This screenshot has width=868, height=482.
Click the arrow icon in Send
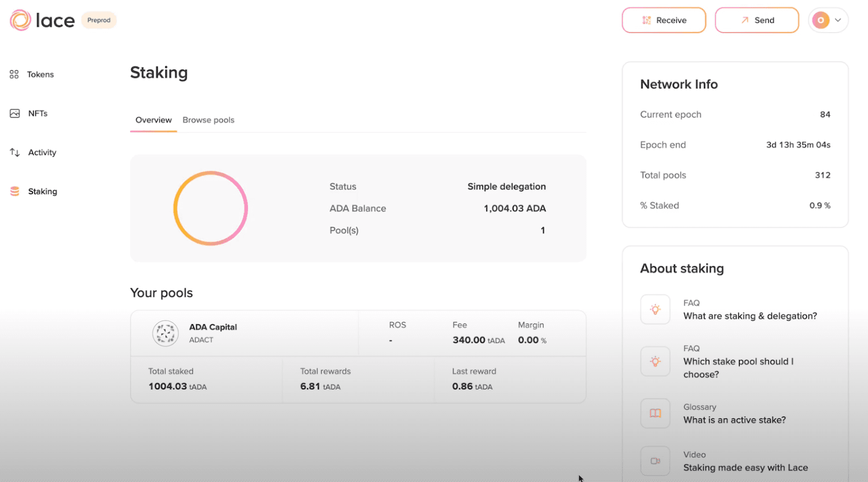pyautogui.click(x=745, y=20)
